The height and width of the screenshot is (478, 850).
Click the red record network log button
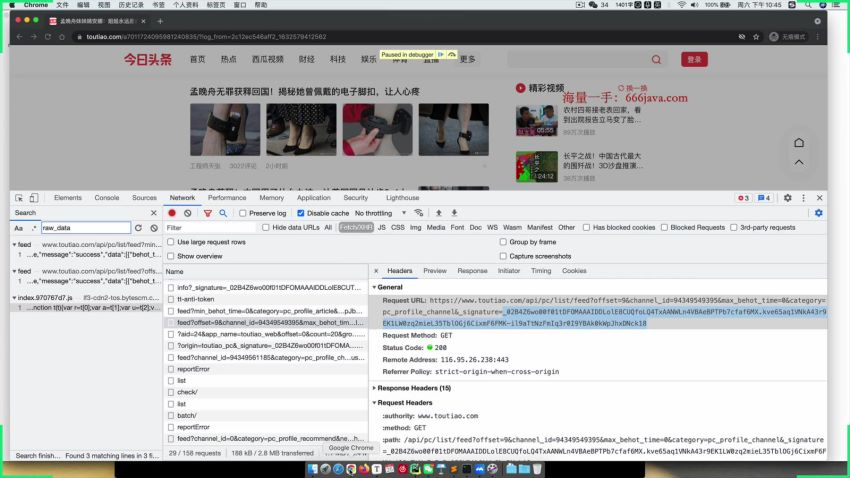[x=172, y=213]
